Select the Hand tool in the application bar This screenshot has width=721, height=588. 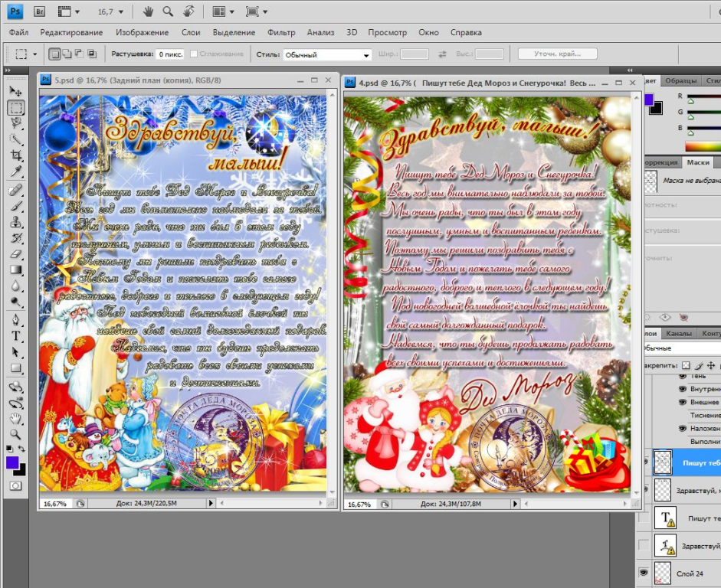[148, 11]
